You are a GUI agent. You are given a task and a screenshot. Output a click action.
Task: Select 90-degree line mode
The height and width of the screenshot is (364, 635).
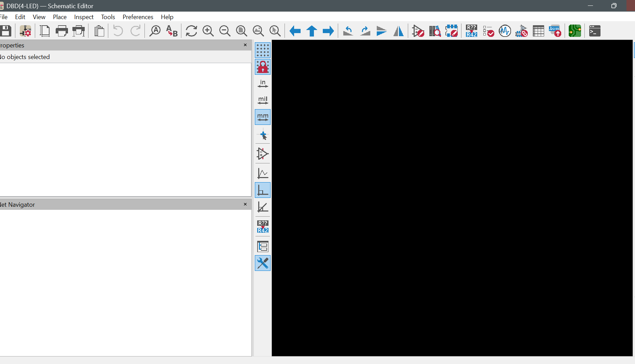[263, 190]
